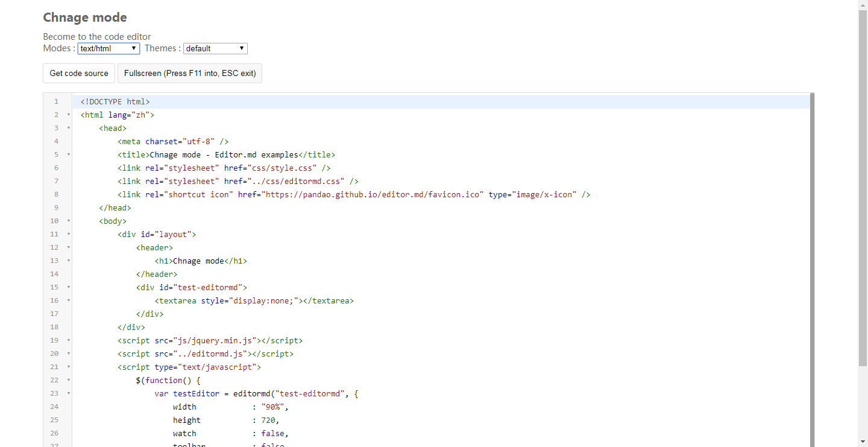Click the 'css/style.css' href string
Screen dimensions: 868x447
pos(285,168)
